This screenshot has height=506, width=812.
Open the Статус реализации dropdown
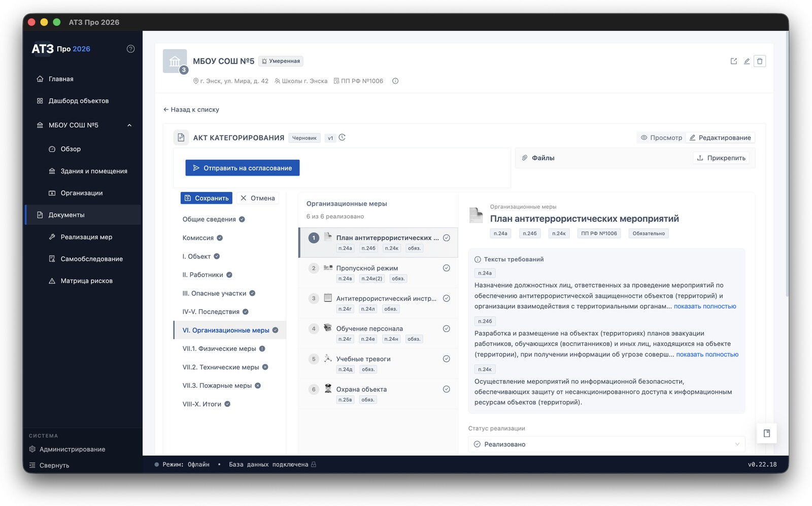point(606,444)
